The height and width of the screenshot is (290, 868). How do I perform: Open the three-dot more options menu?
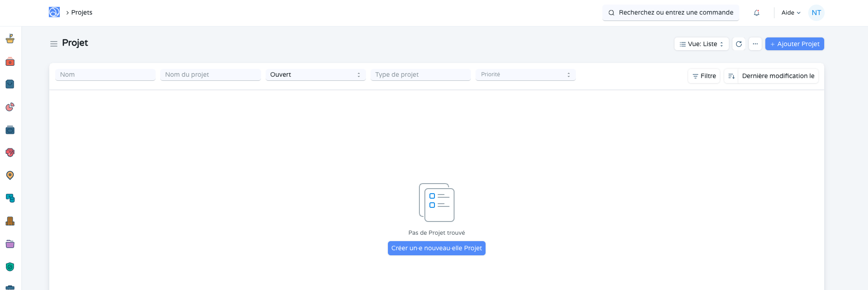click(x=755, y=44)
